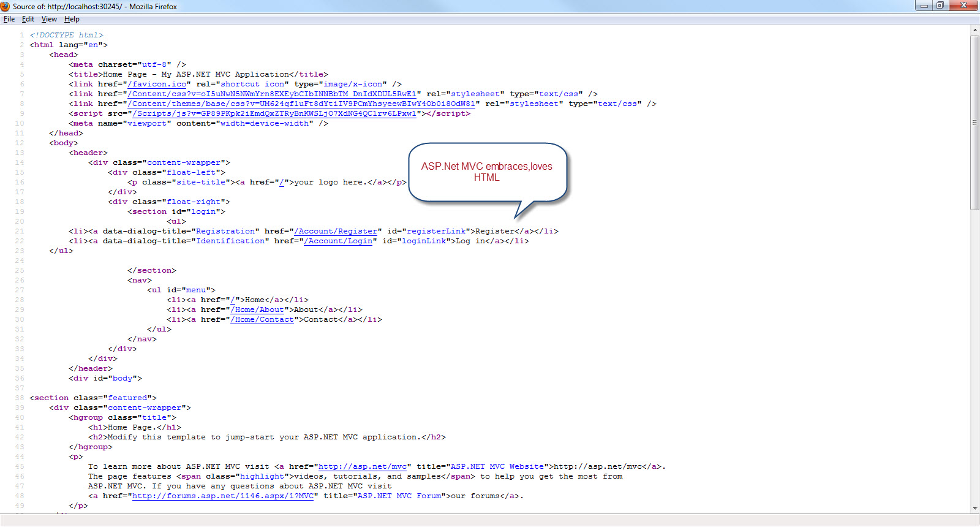Screen dimensions: 980x527
Task: Click the "featured" class value on line 38
Action: click(127, 398)
